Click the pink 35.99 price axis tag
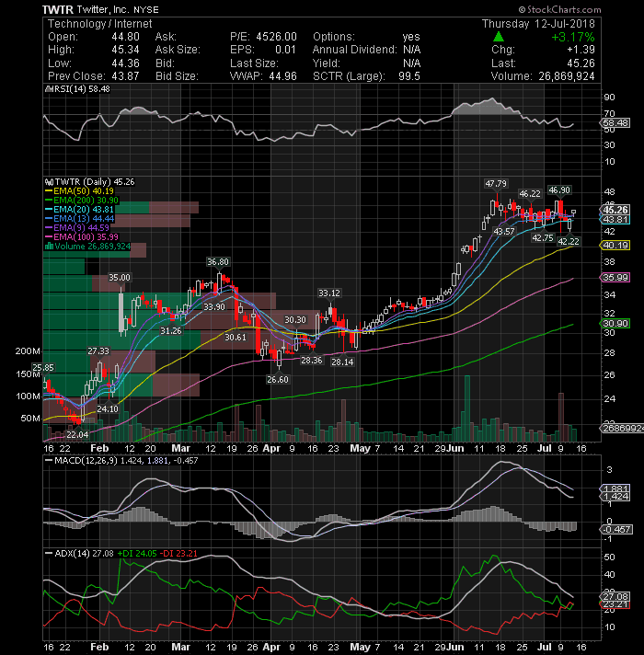Image resolution: width=644 pixels, height=655 pixels. (615, 278)
